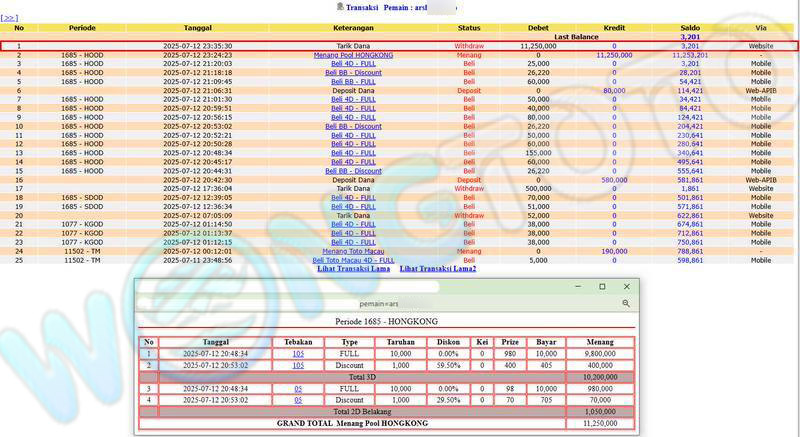Click tebakan 105 link in Discount row 2
800x437 pixels.
click(x=298, y=365)
